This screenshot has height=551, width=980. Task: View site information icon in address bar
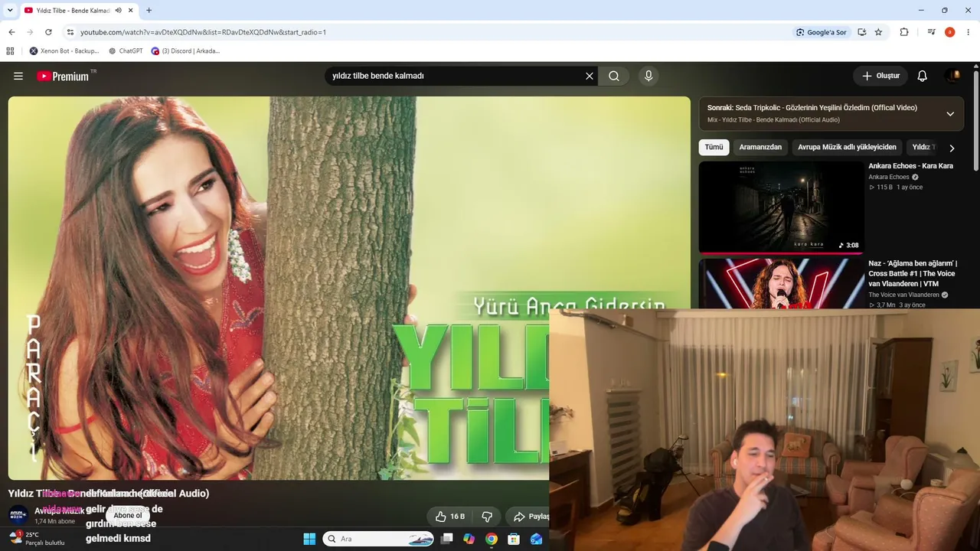pyautogui.click(x=70, y=32)
